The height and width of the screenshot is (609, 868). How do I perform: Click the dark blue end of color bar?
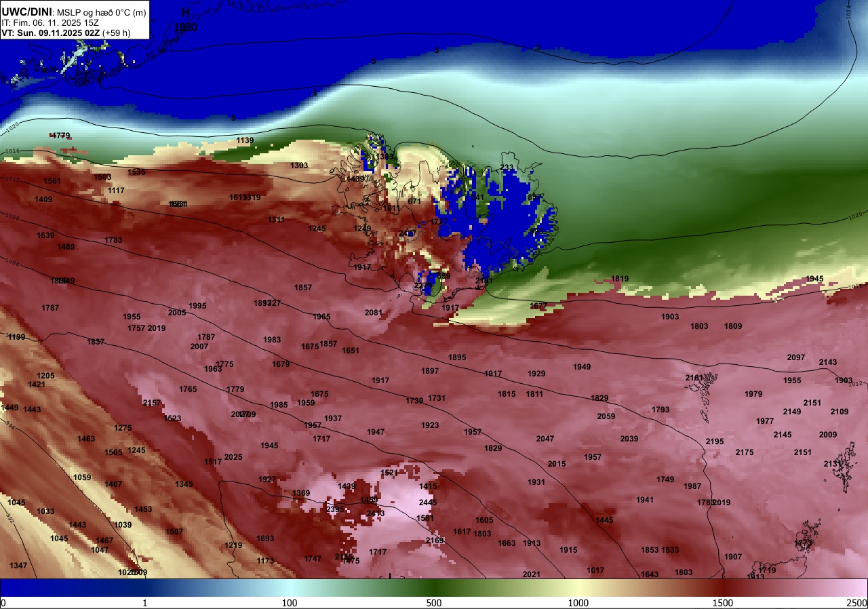pos(34,587)
